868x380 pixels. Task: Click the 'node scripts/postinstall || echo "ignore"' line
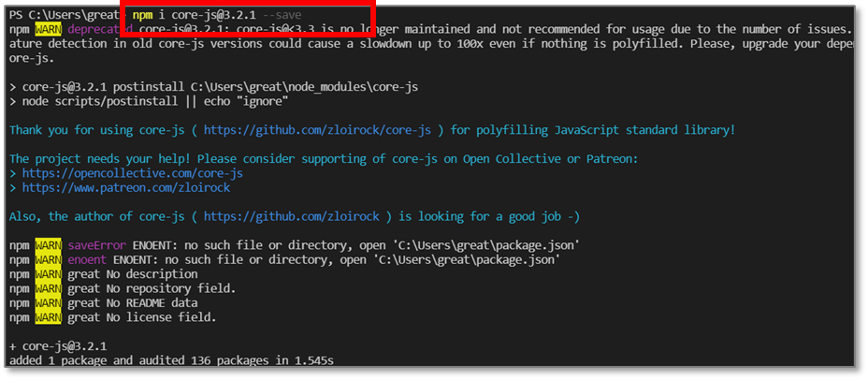tap(149, 101)
